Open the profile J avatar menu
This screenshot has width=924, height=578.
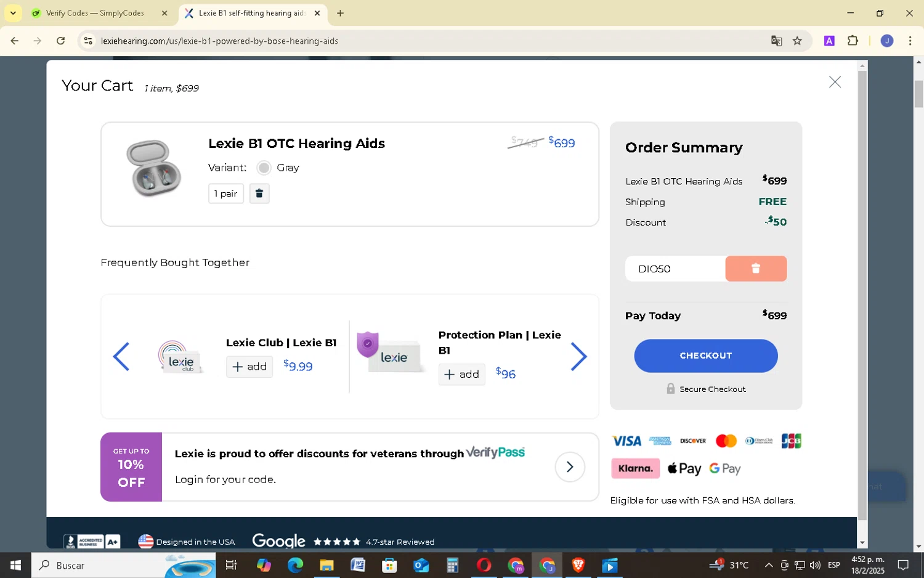coord(887,41)
